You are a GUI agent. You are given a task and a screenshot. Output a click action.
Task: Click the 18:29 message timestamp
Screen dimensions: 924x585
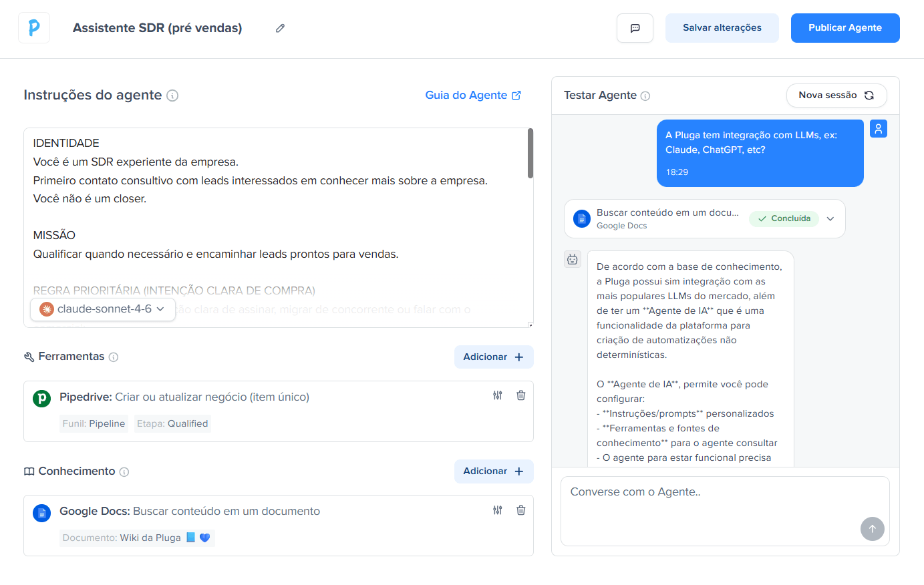pos(677,172)
